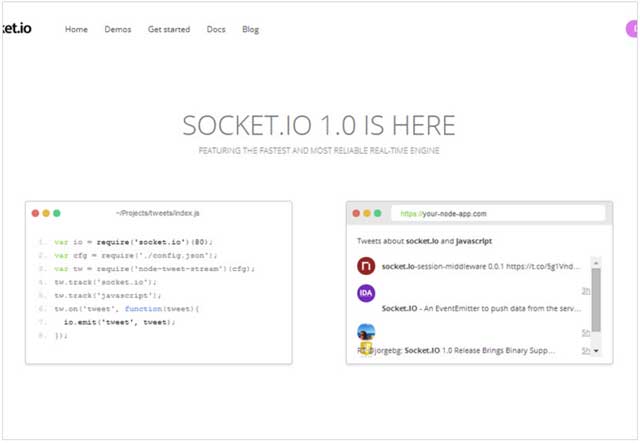Open the Home nav link

click(x=76, y=29)
